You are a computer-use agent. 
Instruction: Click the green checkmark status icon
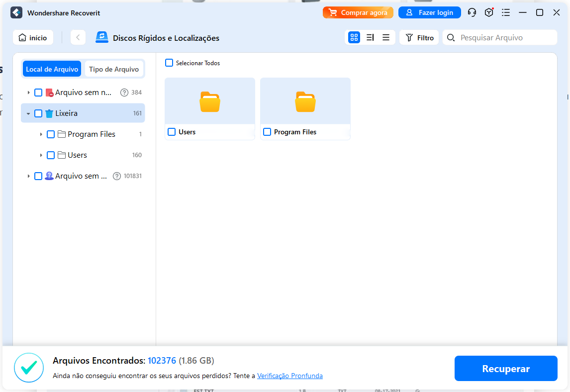(x=29, y=368)
